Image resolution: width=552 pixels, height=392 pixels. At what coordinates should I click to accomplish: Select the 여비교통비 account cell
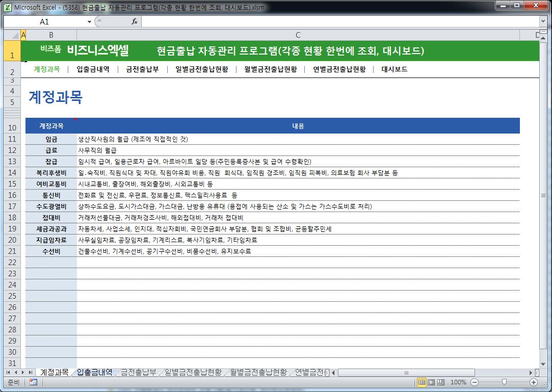51,184
